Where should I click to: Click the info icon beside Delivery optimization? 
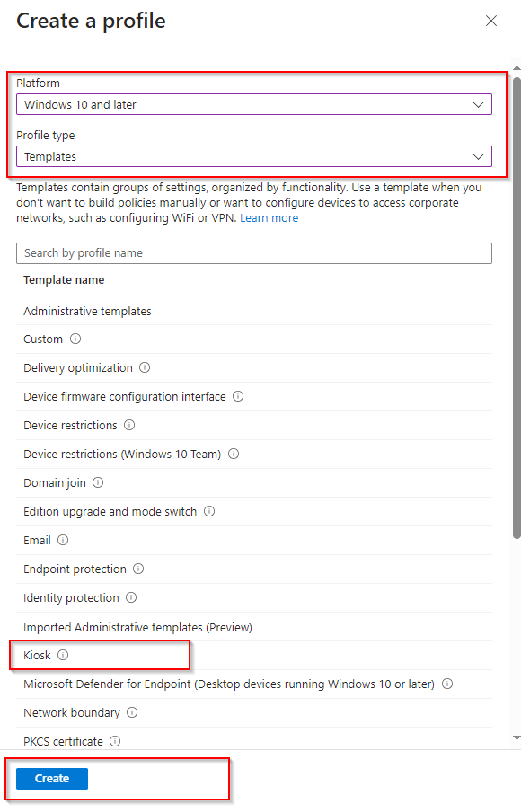144,367
